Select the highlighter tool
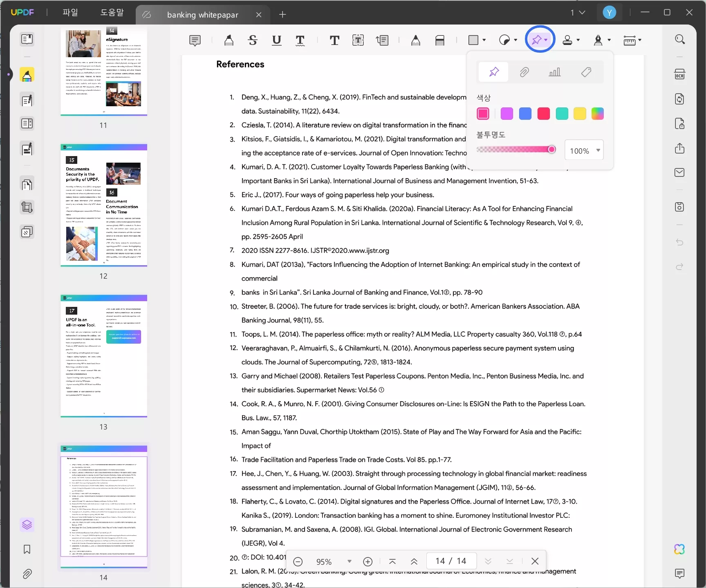Image resolution: width=706 pixels, height=588 pixels. (229, 40)
